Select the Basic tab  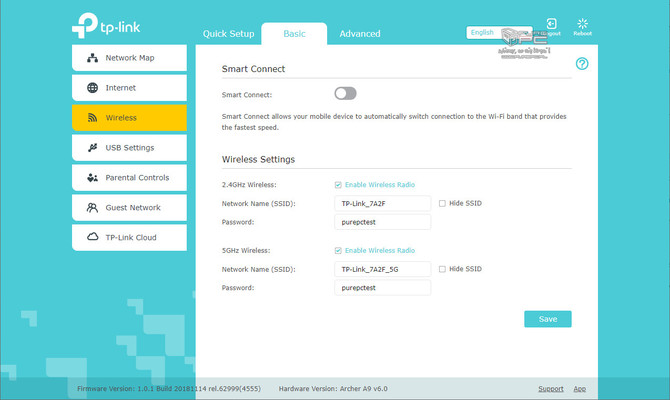294,34
